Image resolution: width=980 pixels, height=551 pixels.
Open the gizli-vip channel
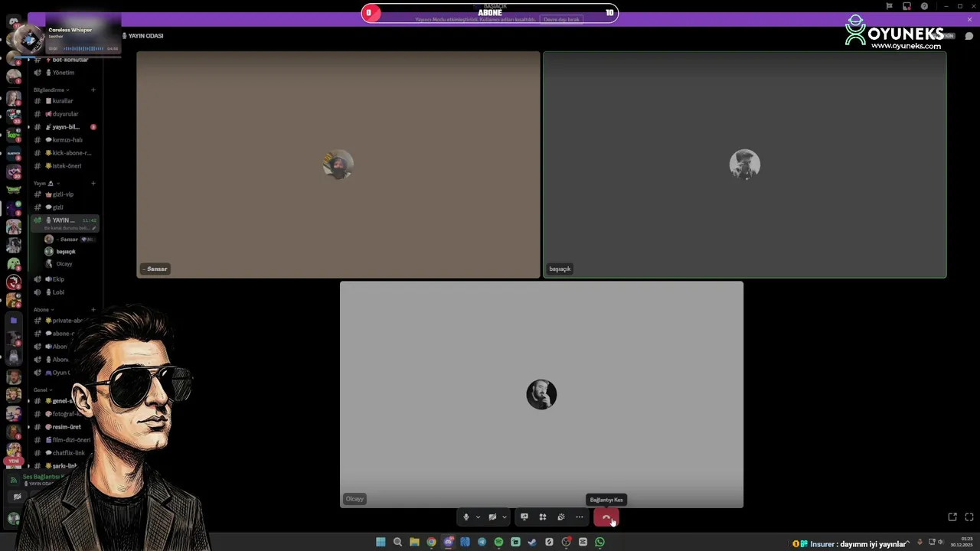[x=64, y=194]
